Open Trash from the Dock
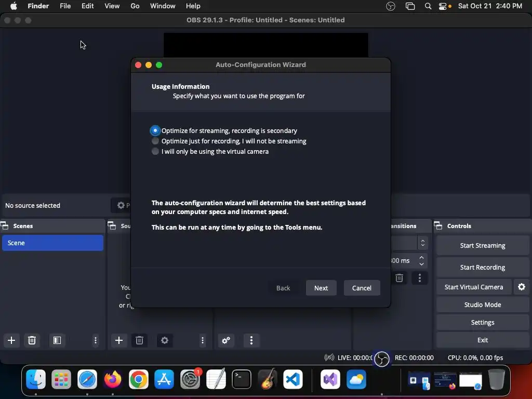Viewport: 532px width, 399px height. click(496, 379)
